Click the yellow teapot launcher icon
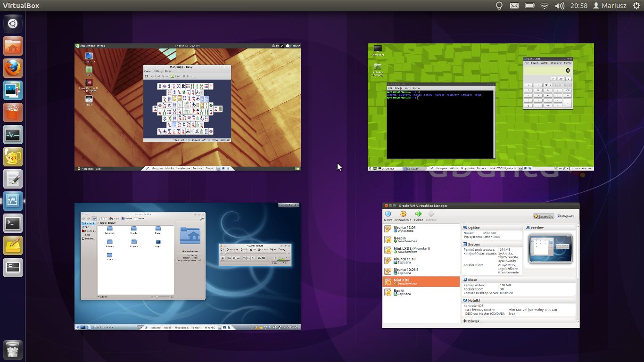This screenshot has width=644, height=362. point(13,157)
